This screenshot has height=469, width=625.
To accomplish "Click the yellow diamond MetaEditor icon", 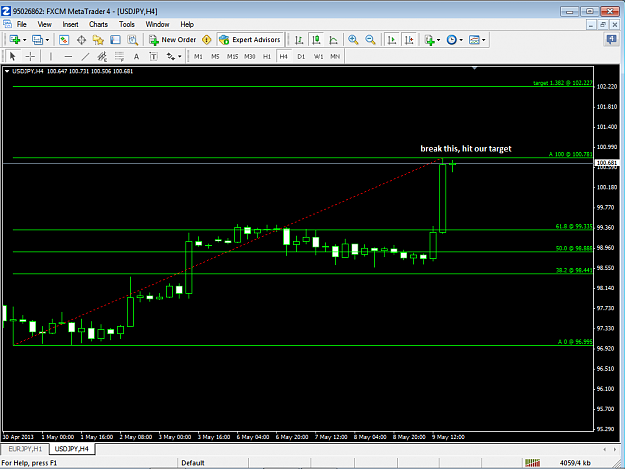I will 206,40.
